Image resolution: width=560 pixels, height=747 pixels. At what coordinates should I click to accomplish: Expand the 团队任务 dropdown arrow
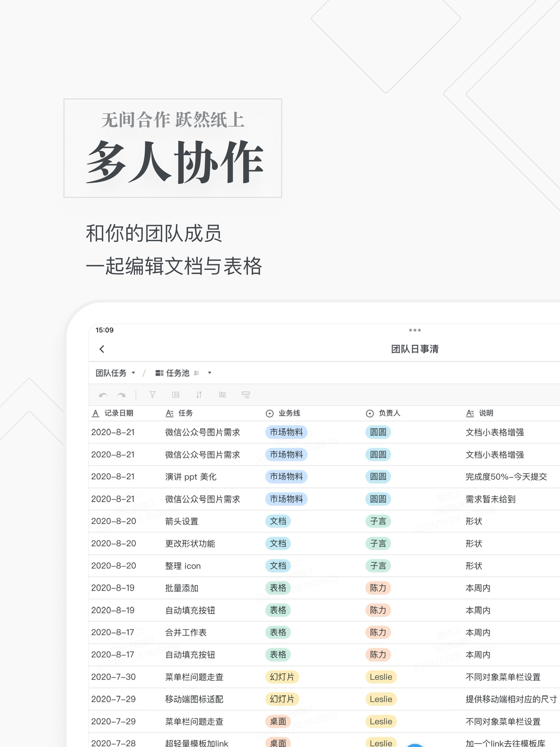point(133,373)
